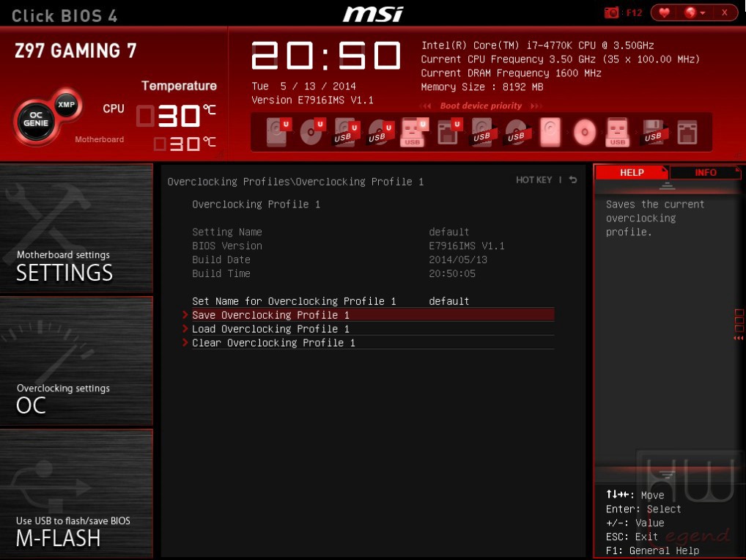746x560 pixels.
Task: Take a screenshot with the camera icon
Action: (611, 13)
